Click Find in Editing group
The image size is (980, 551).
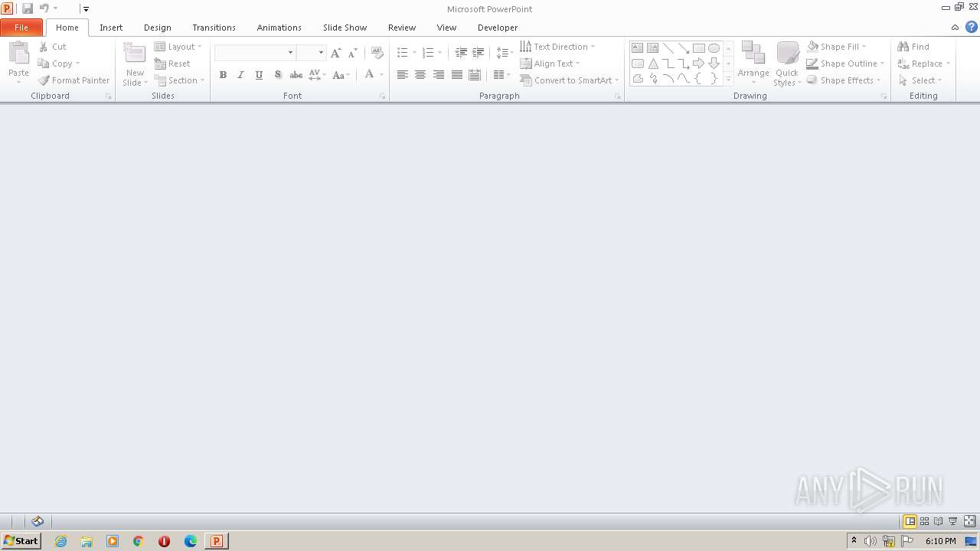click(913, 47)
